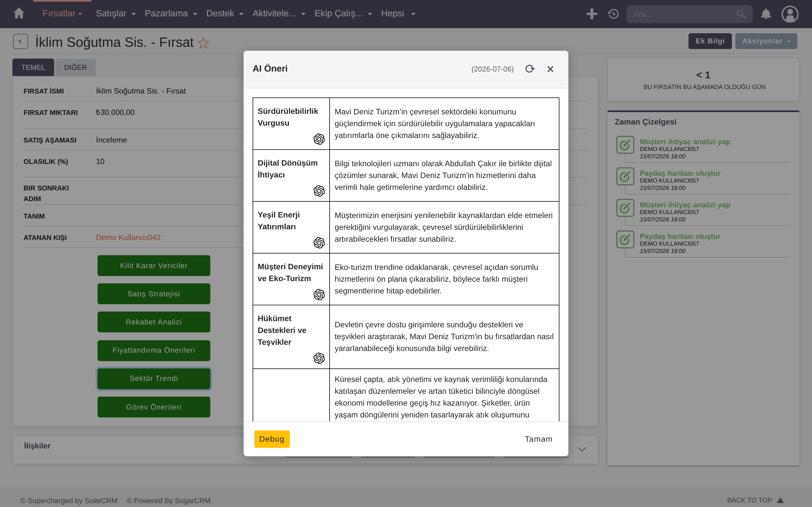
Task: Click ChatGPT icon in Yeşil Enerji Yatırımları row
Action: tap(319, 243)
